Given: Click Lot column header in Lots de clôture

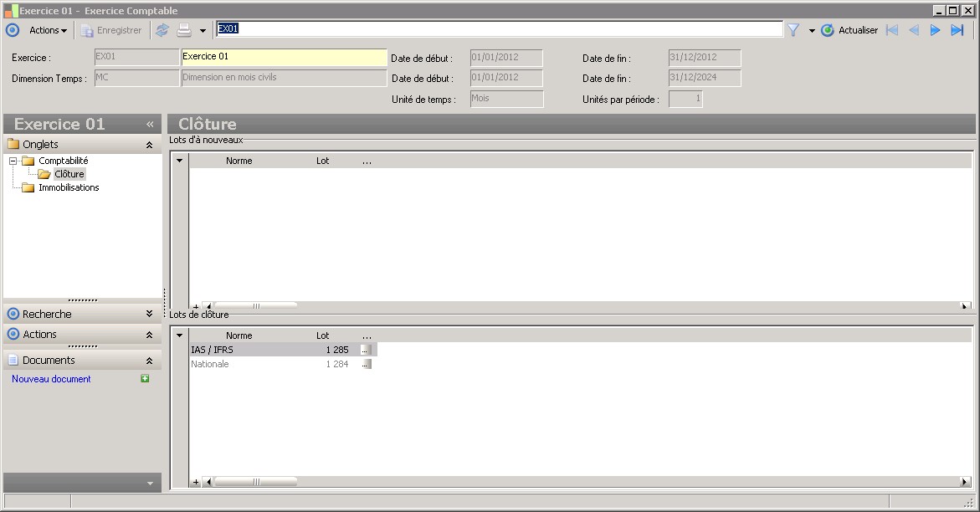Looking at the screenshot, I should point(322,335).
